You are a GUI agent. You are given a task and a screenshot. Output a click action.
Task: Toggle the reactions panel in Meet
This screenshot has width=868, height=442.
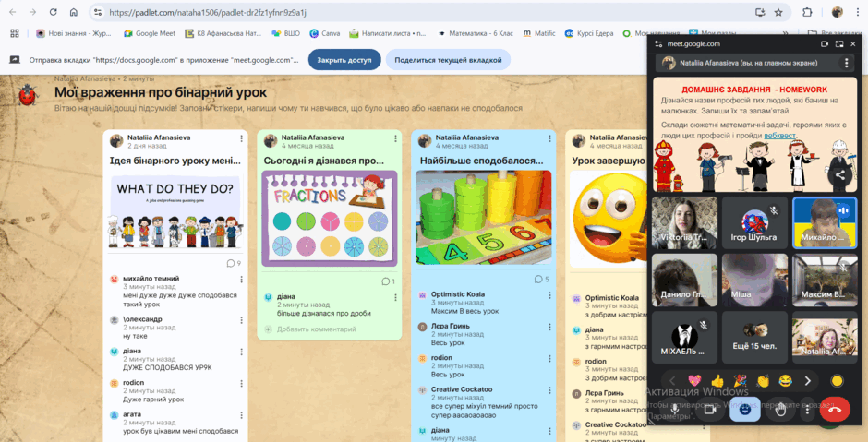tap(744, 410)
